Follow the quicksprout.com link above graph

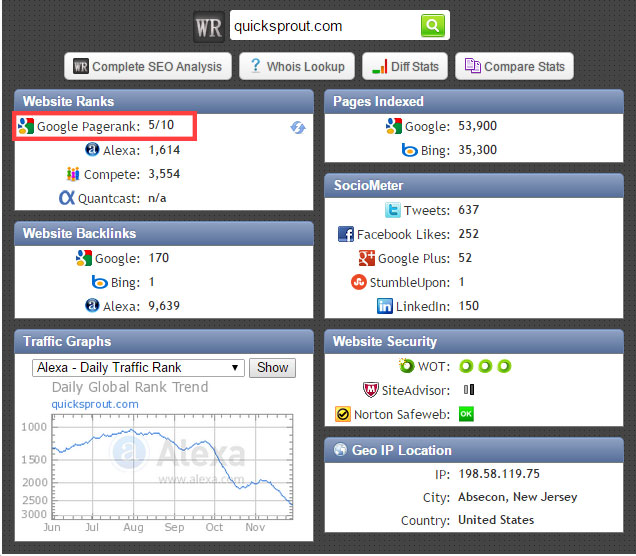(x=95, y=404)
